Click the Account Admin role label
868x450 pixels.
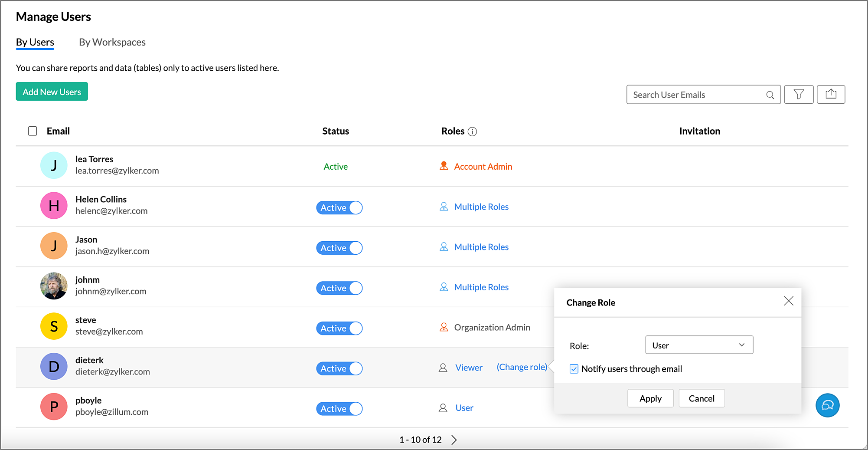coord(483,167)
